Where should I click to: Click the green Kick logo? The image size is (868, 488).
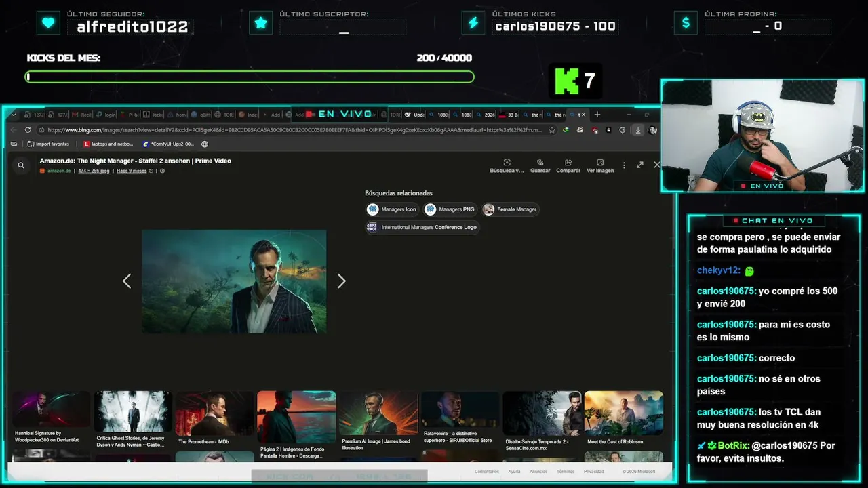point(567,81)
